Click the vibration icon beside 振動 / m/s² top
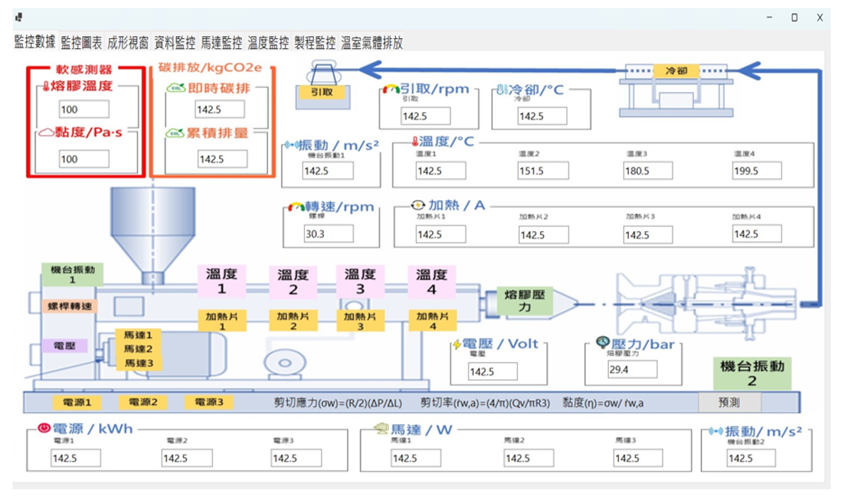 click(x=291, y=145)
